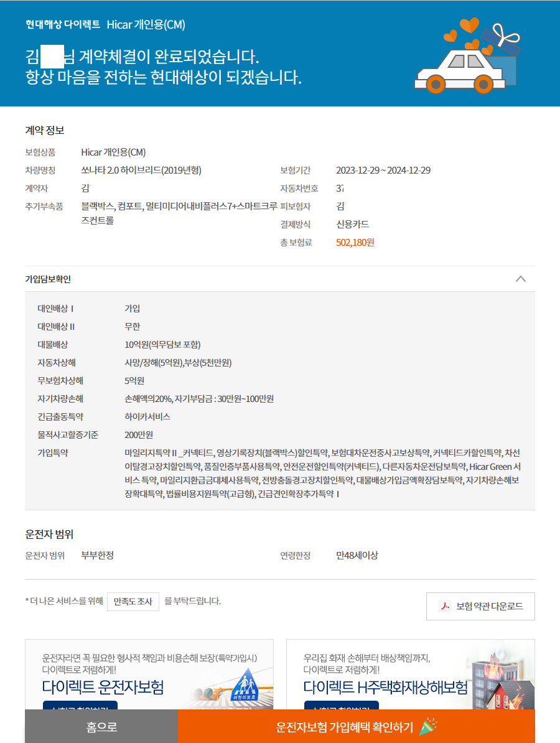Click the 계약 정보 heading
Screen dimensions: 560x743
pos(45,130)
